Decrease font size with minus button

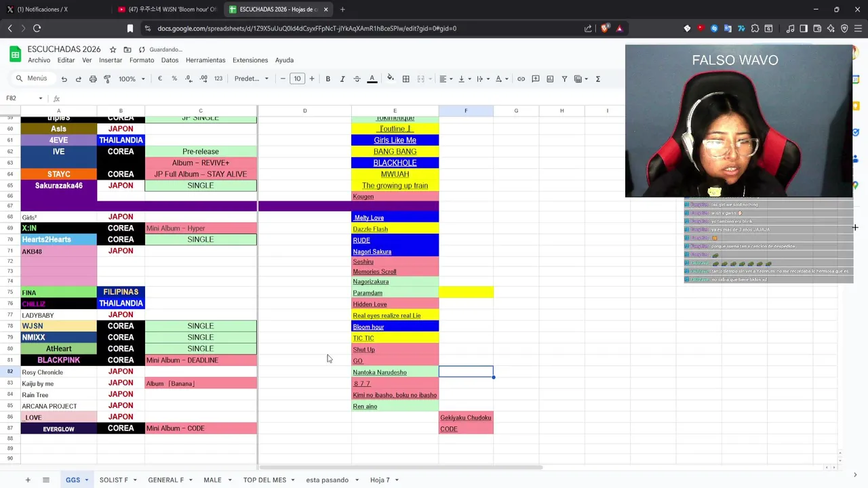click(x=283, y=79)
